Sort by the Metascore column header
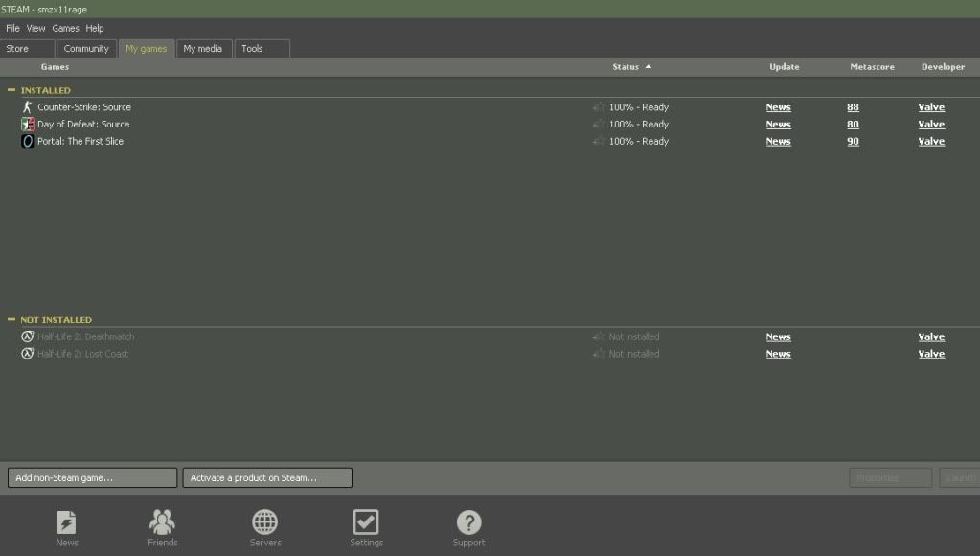The height and width of the screenshot is (556, 980). [872, 67]
